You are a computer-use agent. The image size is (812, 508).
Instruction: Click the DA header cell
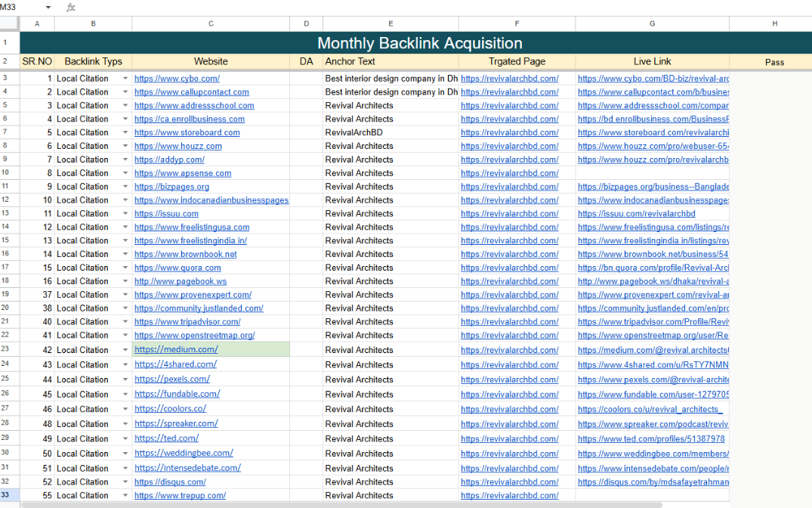pyautogui.click(x=307, y=62)
